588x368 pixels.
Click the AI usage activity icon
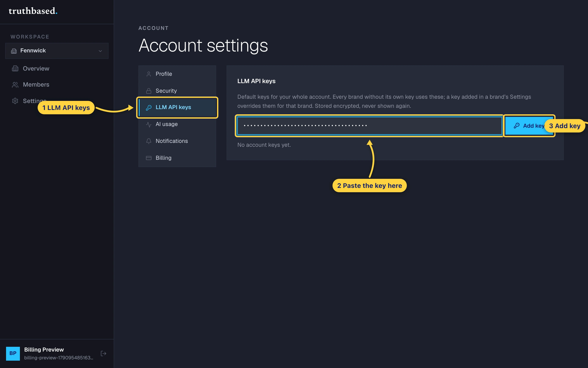(x=149, y=124)
